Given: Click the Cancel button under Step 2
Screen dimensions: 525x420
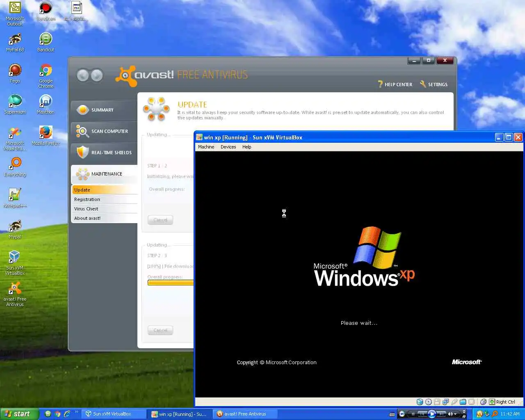Looking at the screenshot, I should click(x=160, y=330).
